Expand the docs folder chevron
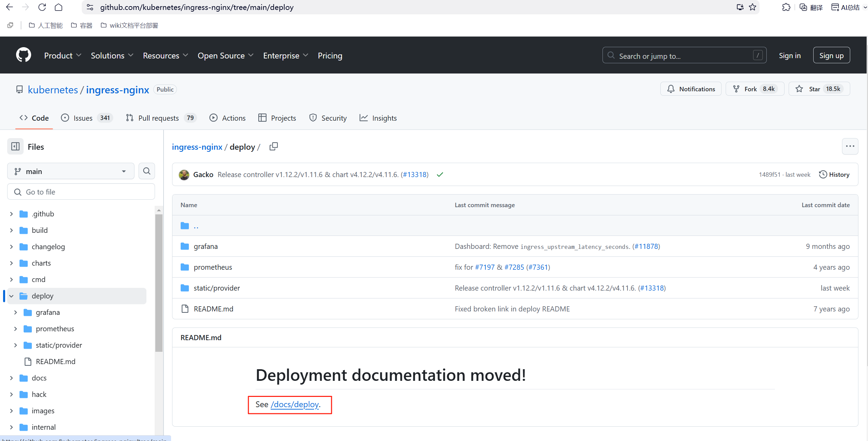Image resolution: width=868 pixels, height=441 pixels. coord(11,378)
